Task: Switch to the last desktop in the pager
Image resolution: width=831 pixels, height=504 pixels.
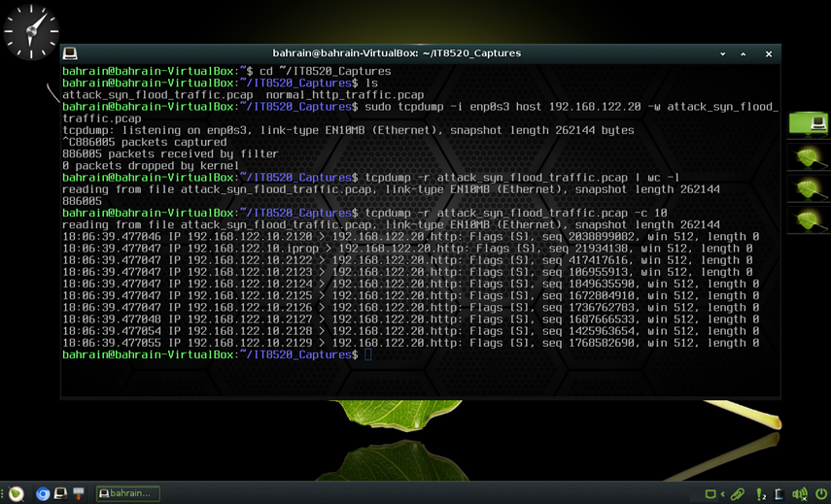Action: tap(809, 220)
